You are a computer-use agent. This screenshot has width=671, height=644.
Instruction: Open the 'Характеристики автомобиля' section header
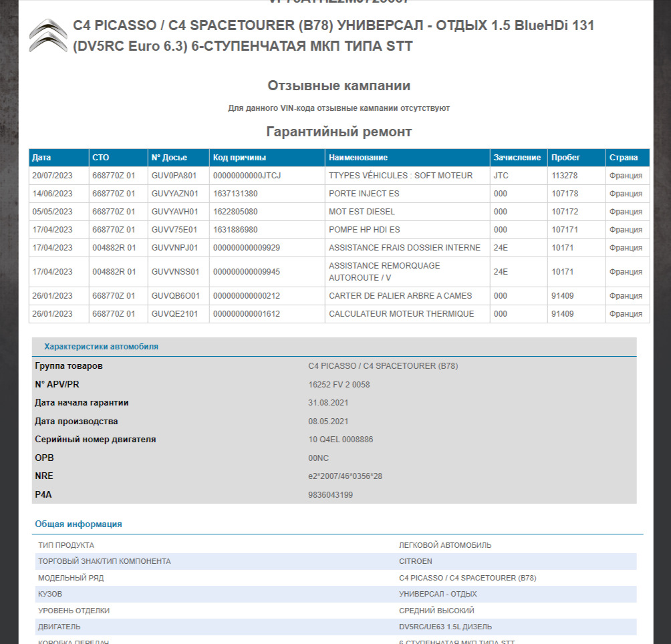coord(101,347)
